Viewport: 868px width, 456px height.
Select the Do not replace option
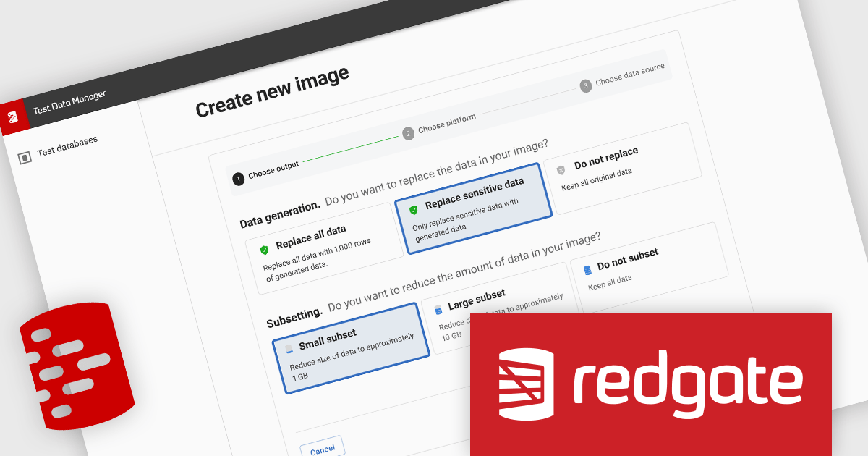[622, 168]
